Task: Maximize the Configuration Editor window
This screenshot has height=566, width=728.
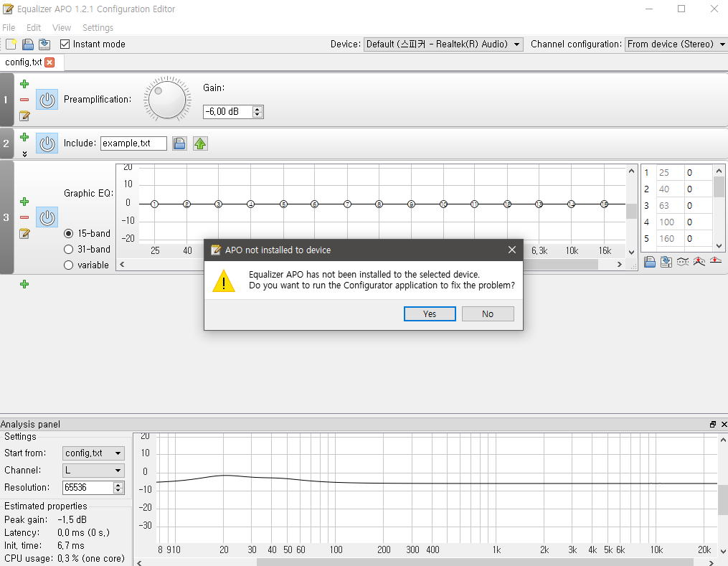Action: tap(681, 9)
